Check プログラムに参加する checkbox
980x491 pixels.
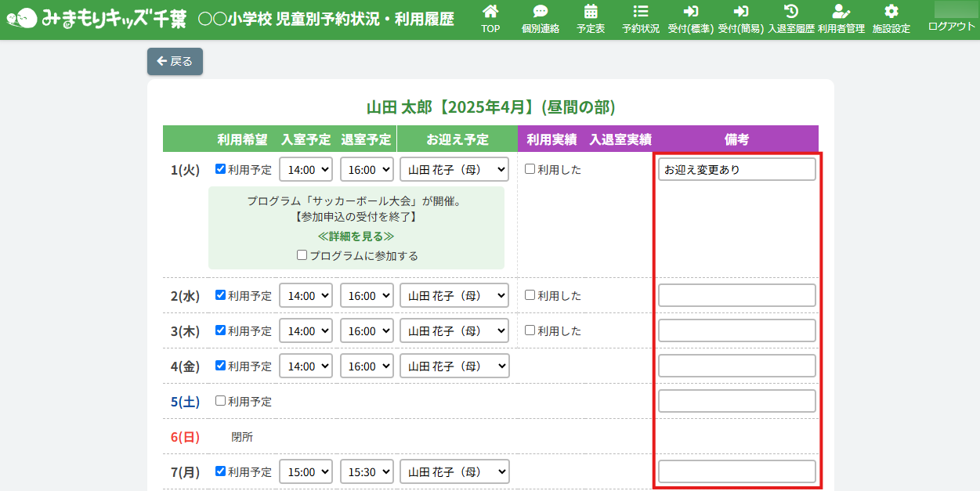coord(302,255)
